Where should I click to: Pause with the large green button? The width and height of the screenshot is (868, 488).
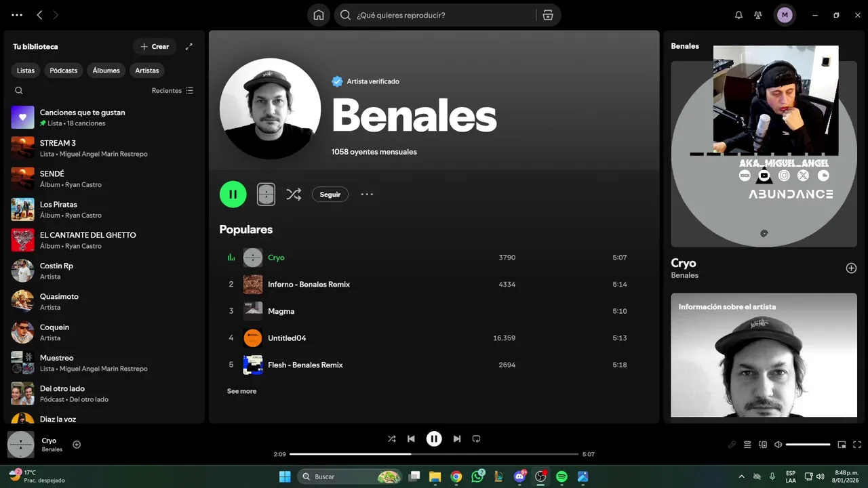coord(233,195)
